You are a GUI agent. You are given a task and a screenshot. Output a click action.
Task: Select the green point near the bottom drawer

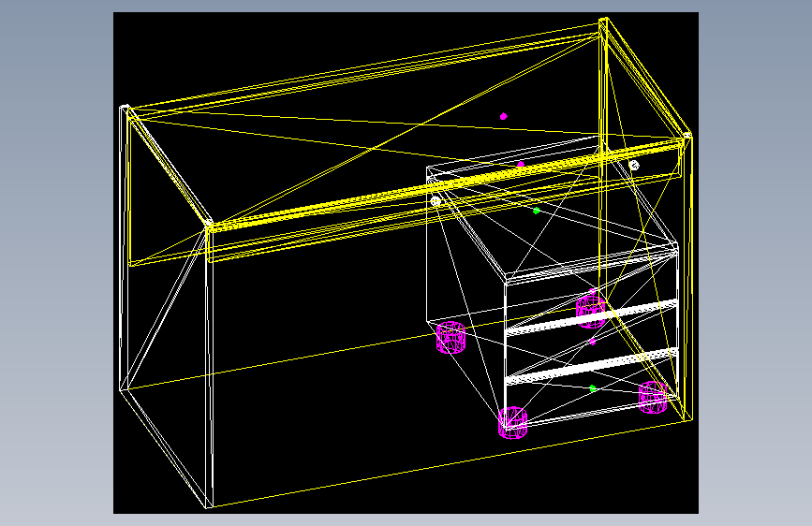pyautogui.click(x=593, y=388)
